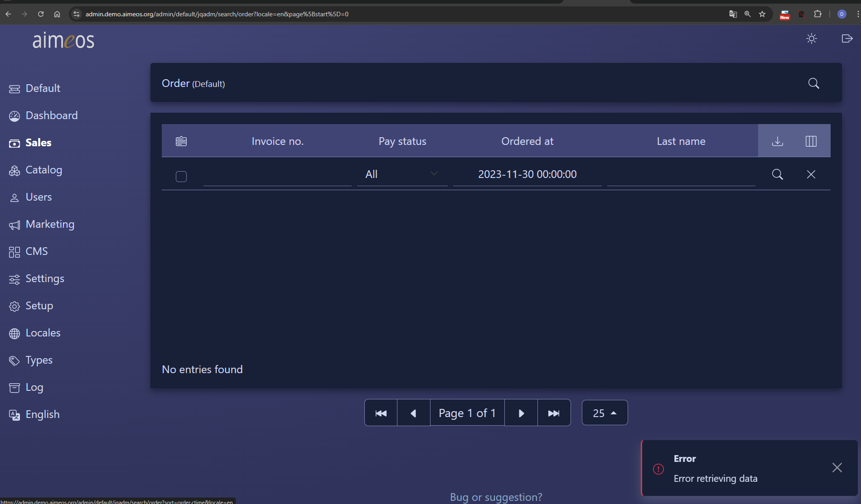Click the browser home icon

(x=57, y=14)
